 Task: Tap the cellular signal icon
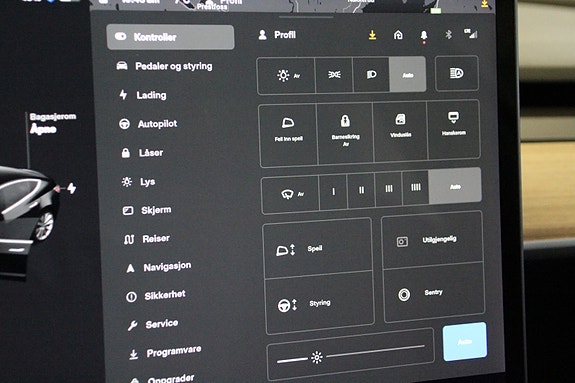tap(471, 34)
